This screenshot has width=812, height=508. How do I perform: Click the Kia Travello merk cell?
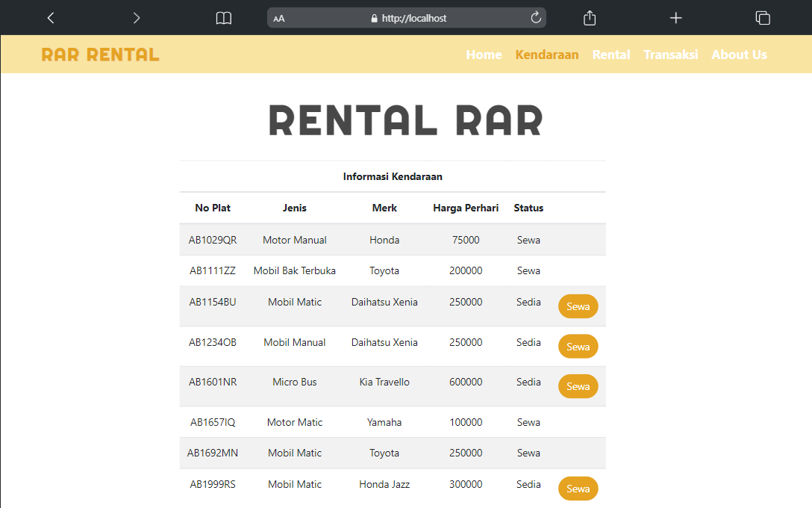point(384,382)
